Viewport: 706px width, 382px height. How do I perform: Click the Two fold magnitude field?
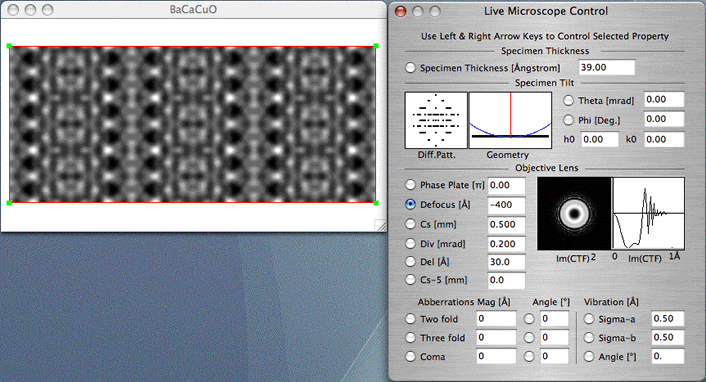tap(496, 319)
